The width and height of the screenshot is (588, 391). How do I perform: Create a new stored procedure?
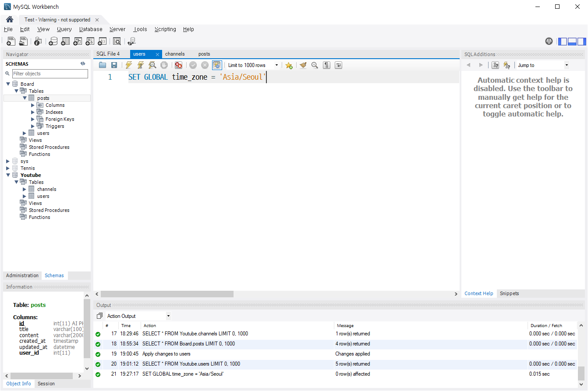tap(90, 41)
